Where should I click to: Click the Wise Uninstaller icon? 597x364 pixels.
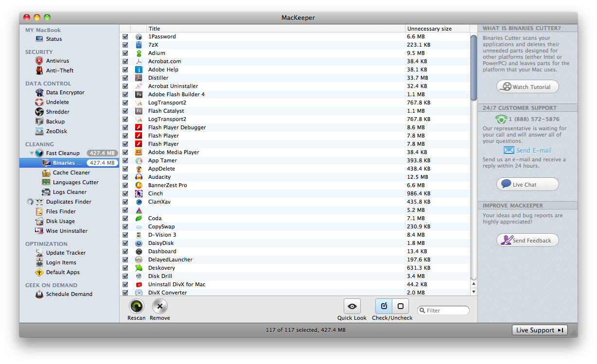point(39,231)
